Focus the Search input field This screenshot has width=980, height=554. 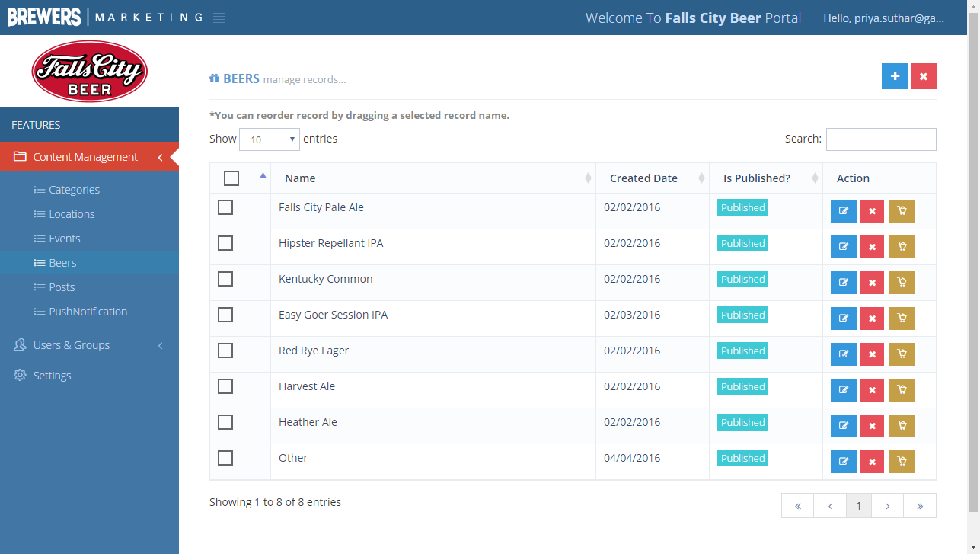coord(881,139)
